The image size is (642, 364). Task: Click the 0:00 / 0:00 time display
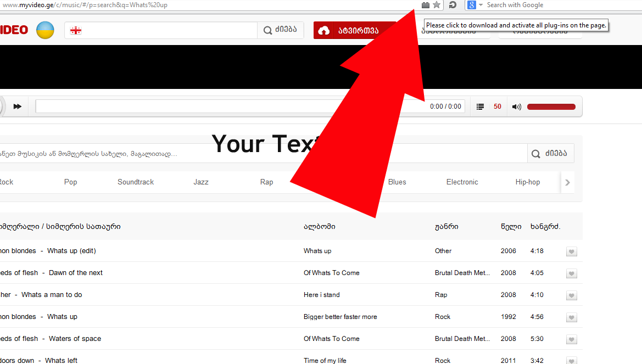[445, 107]
